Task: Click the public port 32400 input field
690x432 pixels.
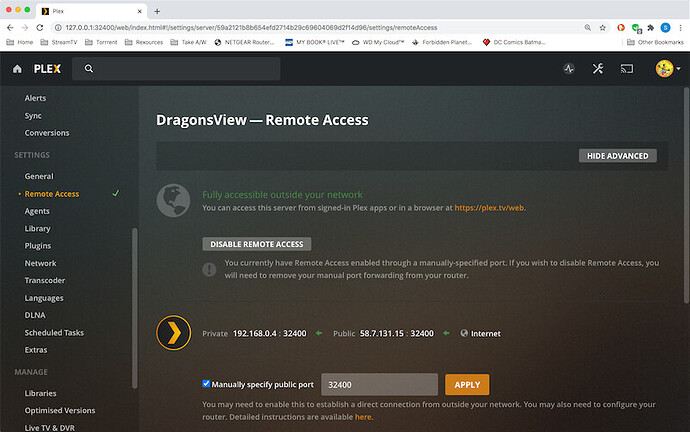Action: point(379,384)
